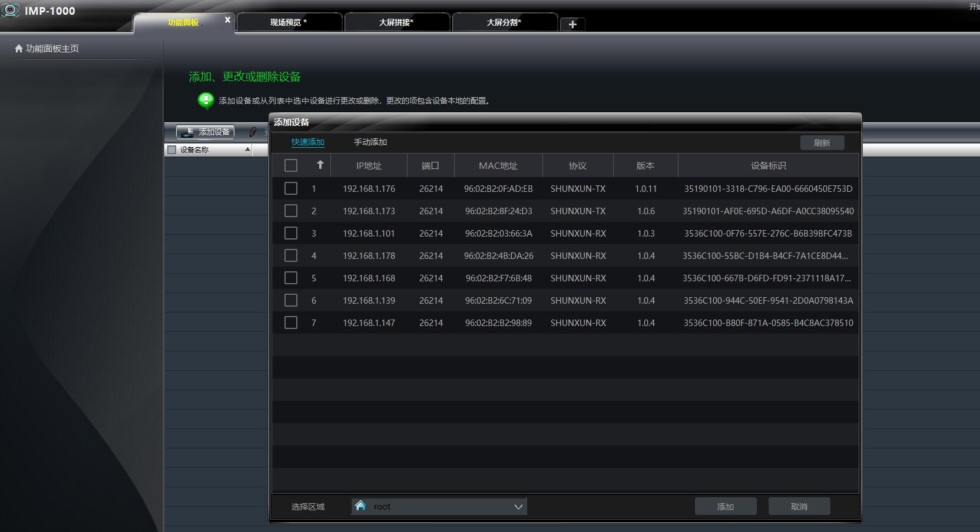Click the up arrow sort icon in header

[x=320, y=165]
